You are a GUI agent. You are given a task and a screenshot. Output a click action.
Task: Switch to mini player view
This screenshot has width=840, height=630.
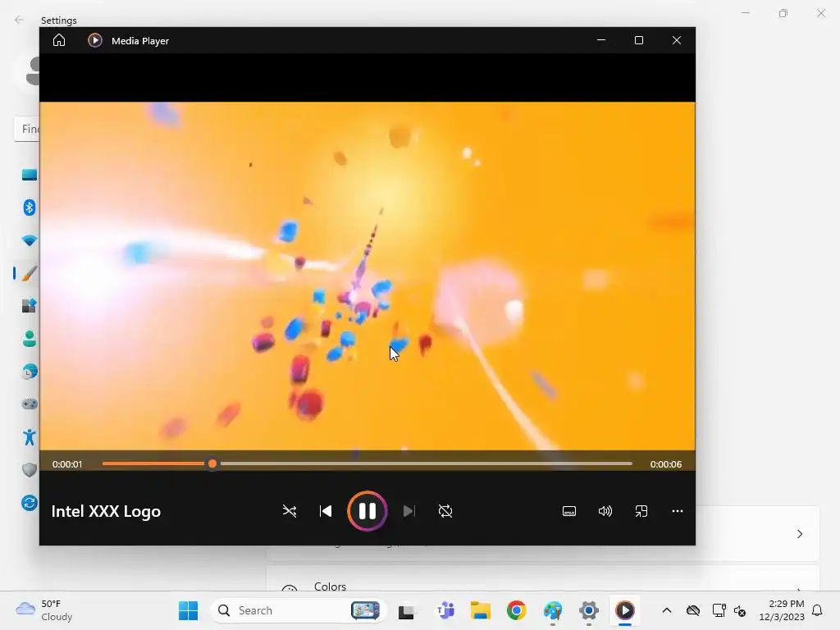(641, 511)
